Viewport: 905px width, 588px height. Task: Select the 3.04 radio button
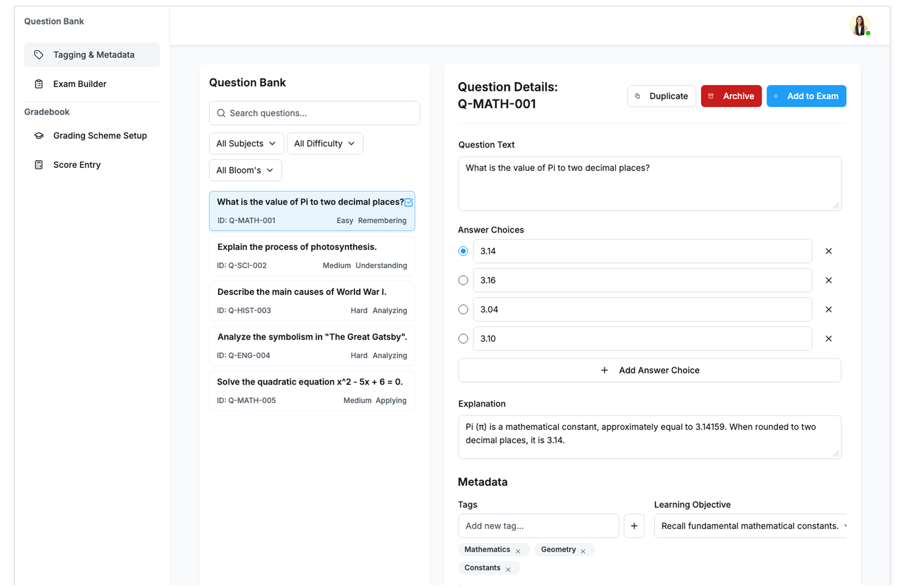463,310
